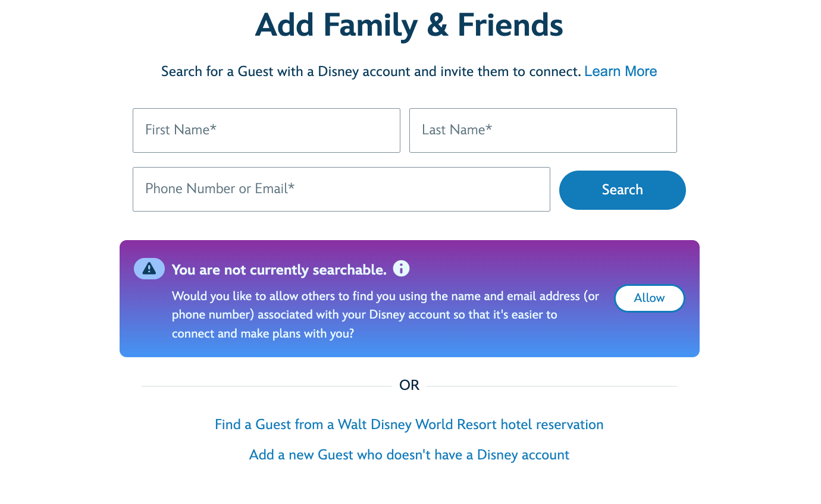
Task: Click the divider line right of OR
Action: pyautogui.click(x=551, y=386)
